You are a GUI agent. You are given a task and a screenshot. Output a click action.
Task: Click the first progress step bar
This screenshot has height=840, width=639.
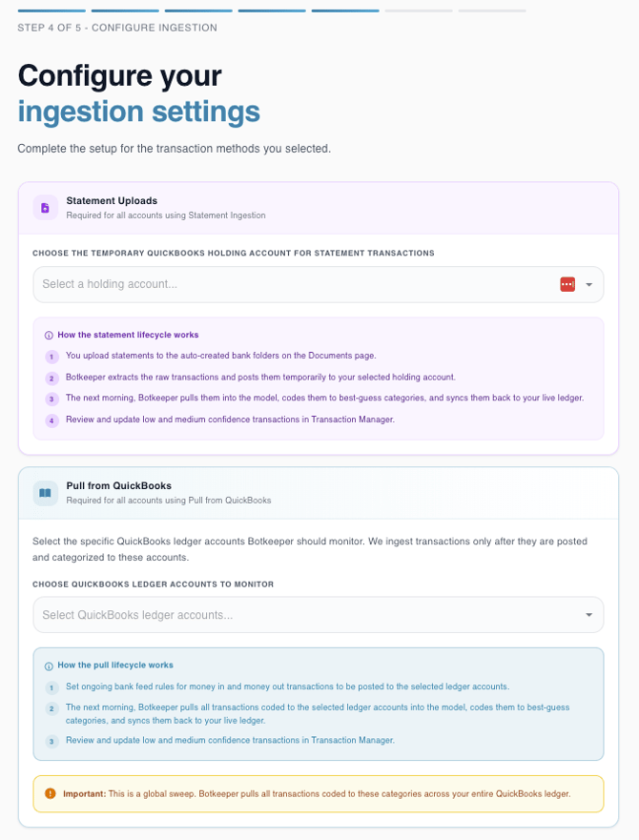(52, 10)
